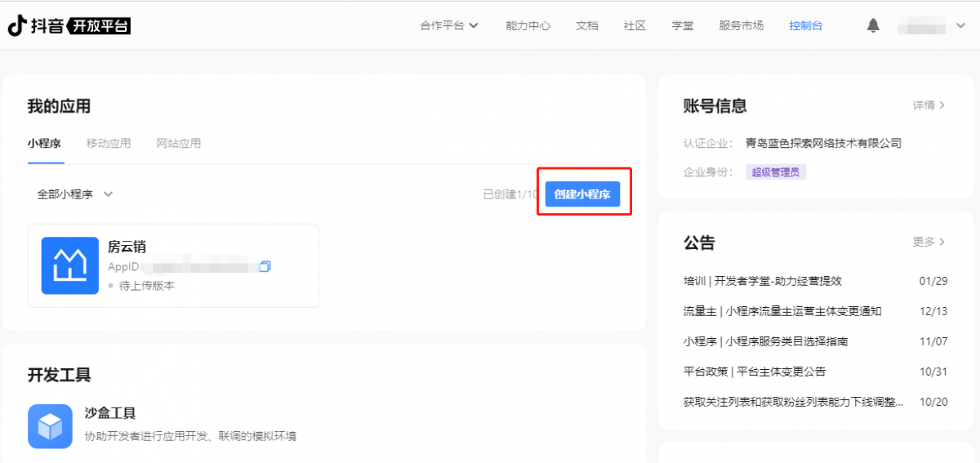Viewport: 980px width, 463px height.
Task: Open 详情 link in account info
Action: click(x=929, y=105)
